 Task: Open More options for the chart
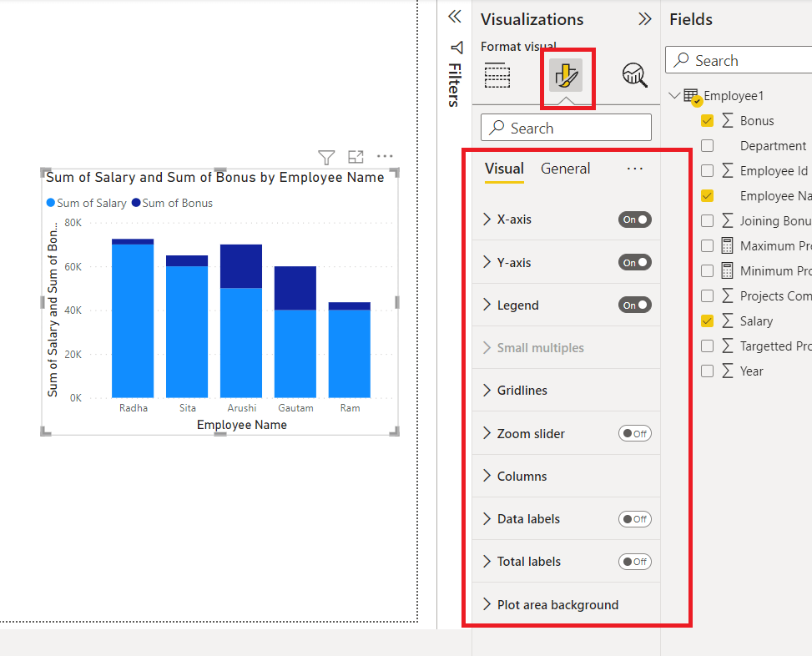coord(385,156)
